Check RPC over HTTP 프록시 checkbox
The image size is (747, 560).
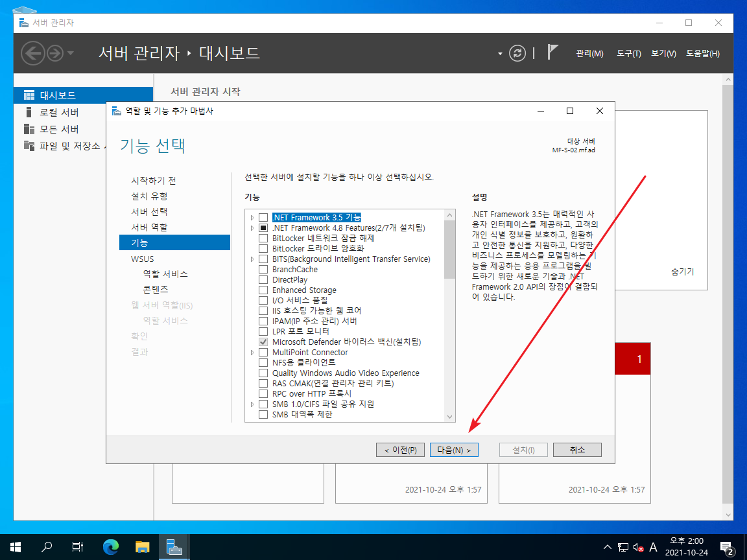tap(263, 394)
